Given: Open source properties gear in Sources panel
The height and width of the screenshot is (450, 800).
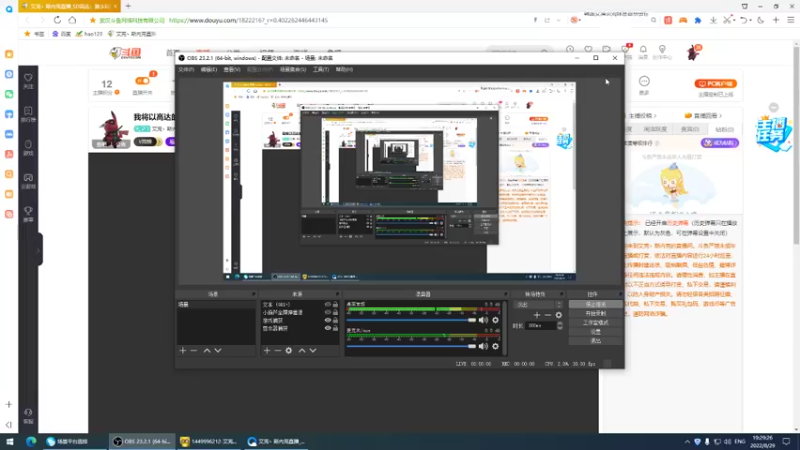Looking at the screenshot, I should point(289,351).
